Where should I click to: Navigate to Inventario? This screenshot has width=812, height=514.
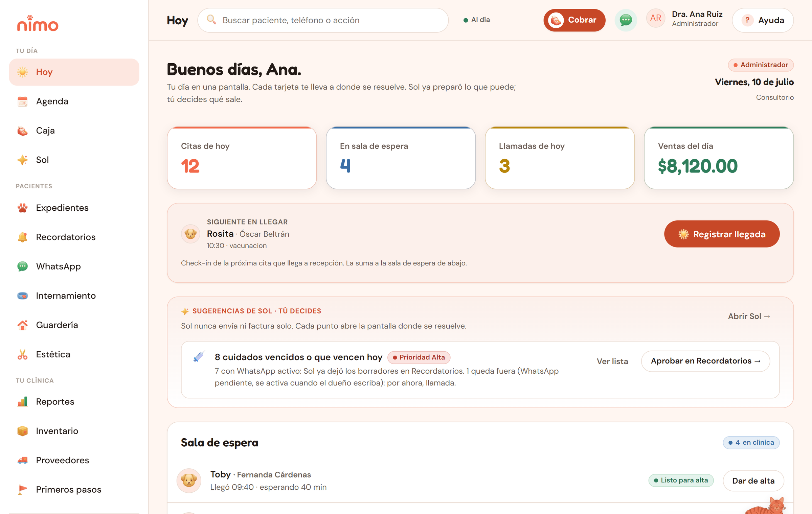pos(74,431)
